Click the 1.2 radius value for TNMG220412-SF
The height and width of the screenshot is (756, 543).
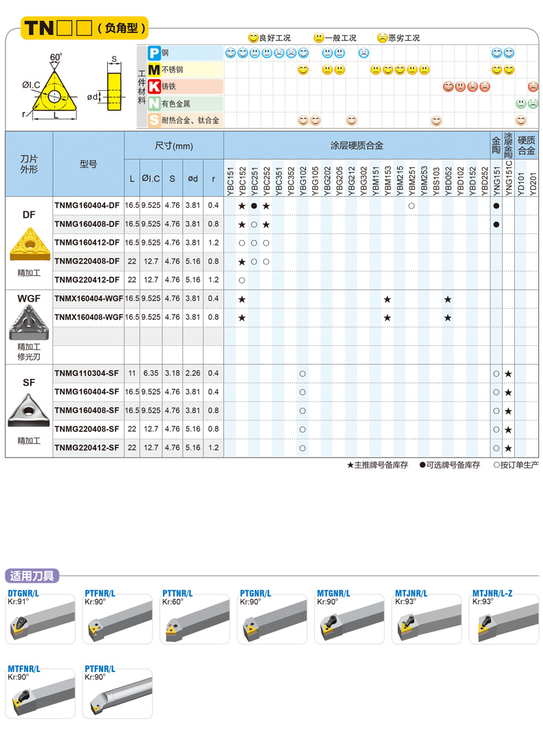[214, 448]
